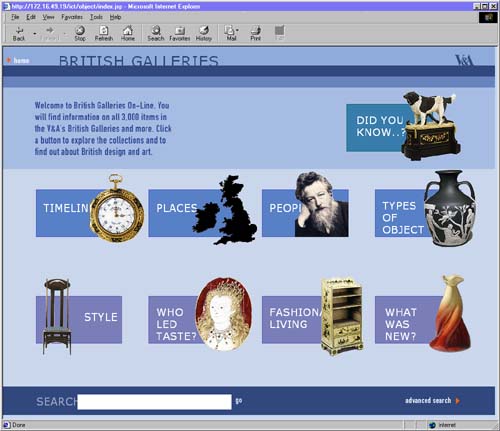Click the British Isles map silhouette
The width and height of the screenshot is (500, 431).
pos(225,210)
